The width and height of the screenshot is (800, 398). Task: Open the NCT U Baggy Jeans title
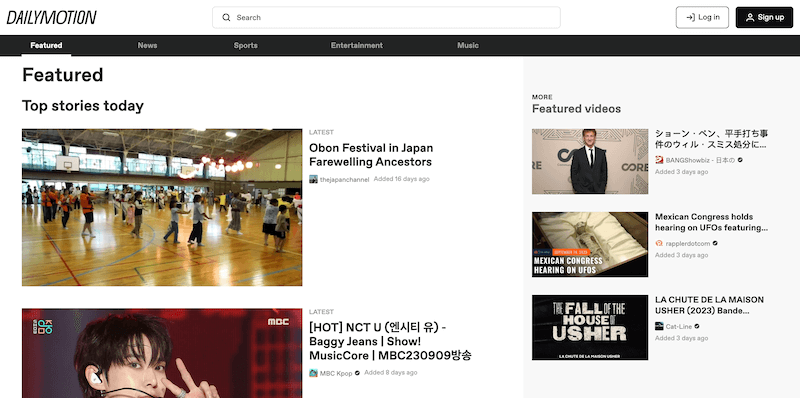[x=390, y=341]
